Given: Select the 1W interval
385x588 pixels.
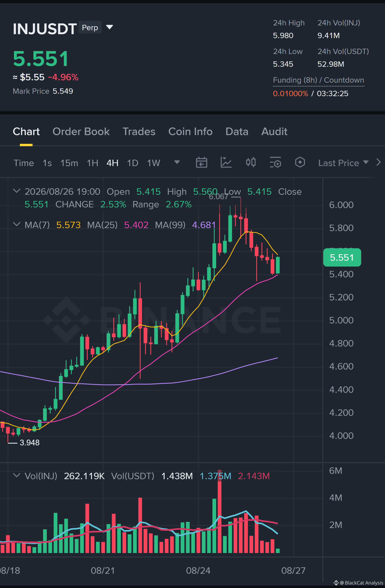Looking at the screenshot, I should 154,163.
